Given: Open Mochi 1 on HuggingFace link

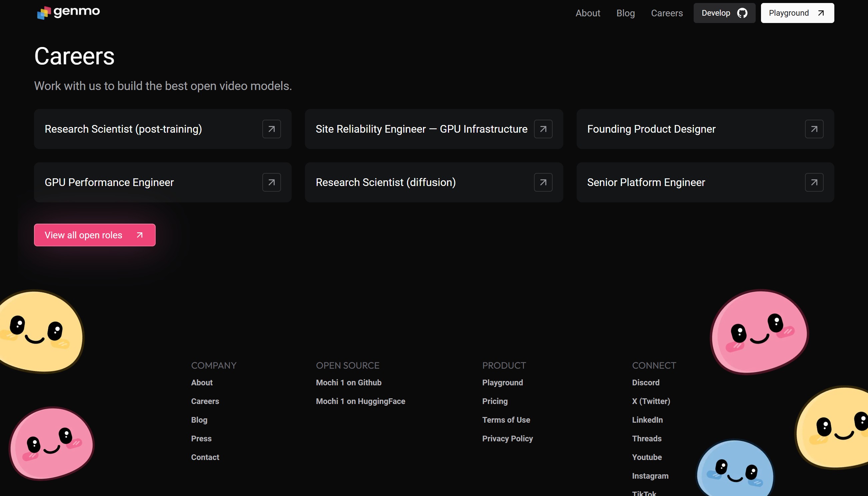Looking at the screenshot, I should click(x=360, y=401).
